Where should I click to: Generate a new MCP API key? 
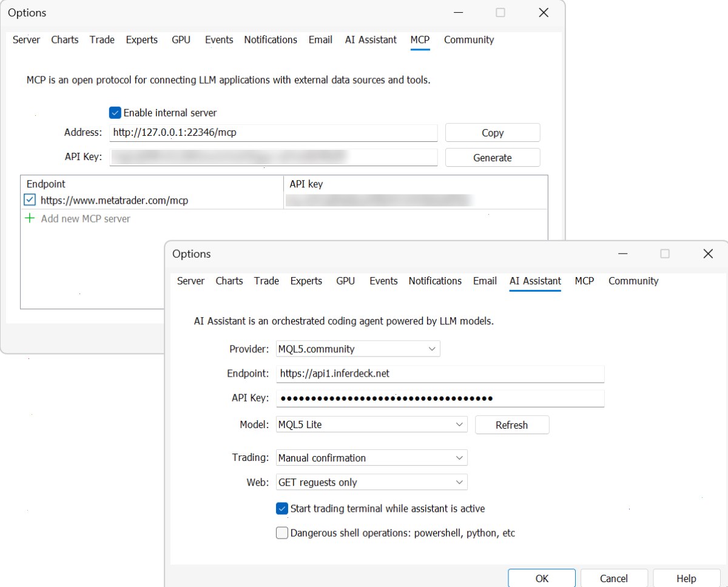[x=493, y=158]
